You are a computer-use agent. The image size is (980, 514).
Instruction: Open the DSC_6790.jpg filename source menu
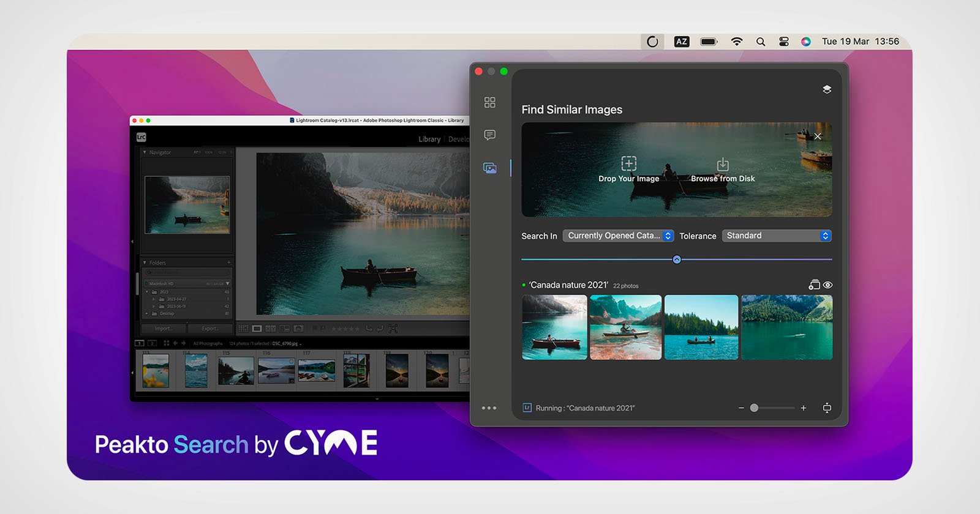click(287, 343)
